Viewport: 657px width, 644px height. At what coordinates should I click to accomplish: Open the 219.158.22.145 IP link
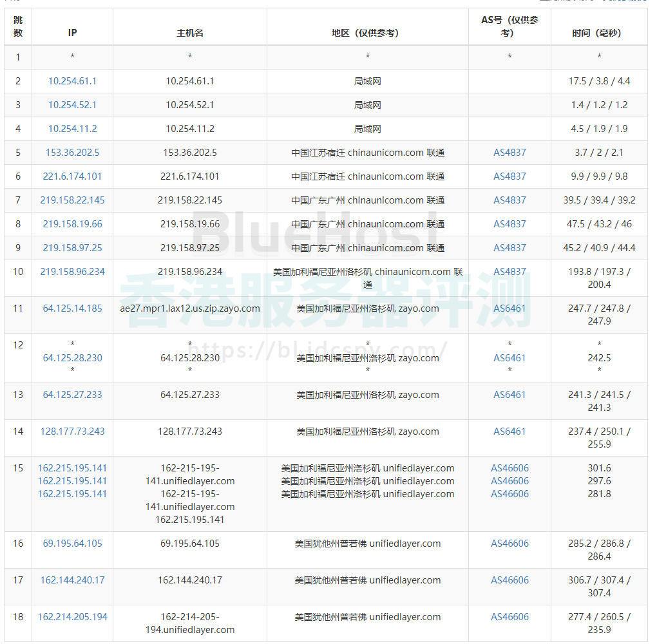click(72, 200)
